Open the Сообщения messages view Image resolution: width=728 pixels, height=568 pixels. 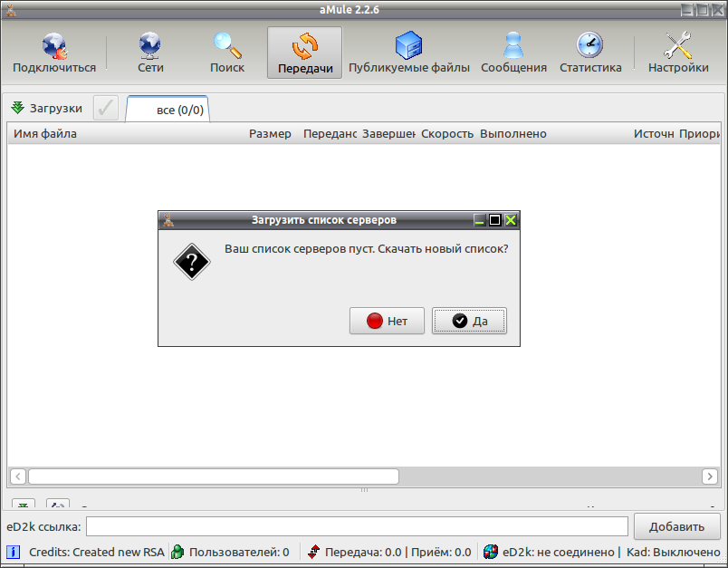(x=513, y=53)
